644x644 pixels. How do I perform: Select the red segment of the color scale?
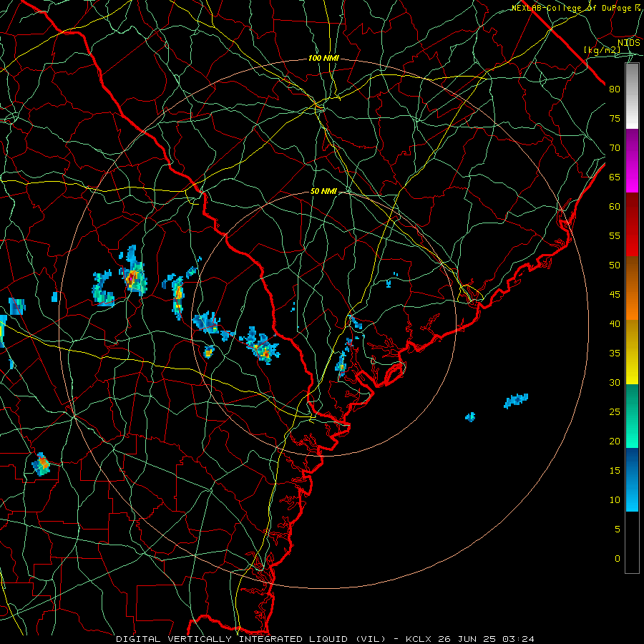coord(632,225)
